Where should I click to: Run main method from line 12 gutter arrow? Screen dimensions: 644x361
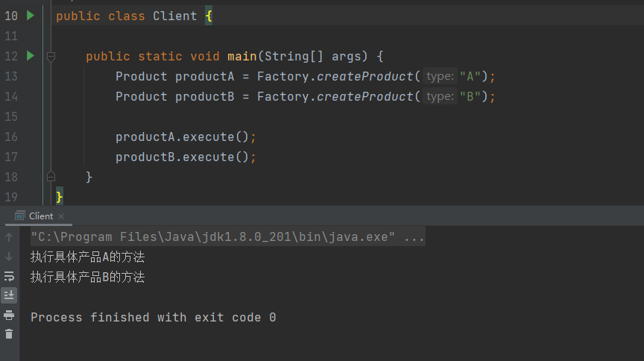pyautogui.click(x=31, y=55)
